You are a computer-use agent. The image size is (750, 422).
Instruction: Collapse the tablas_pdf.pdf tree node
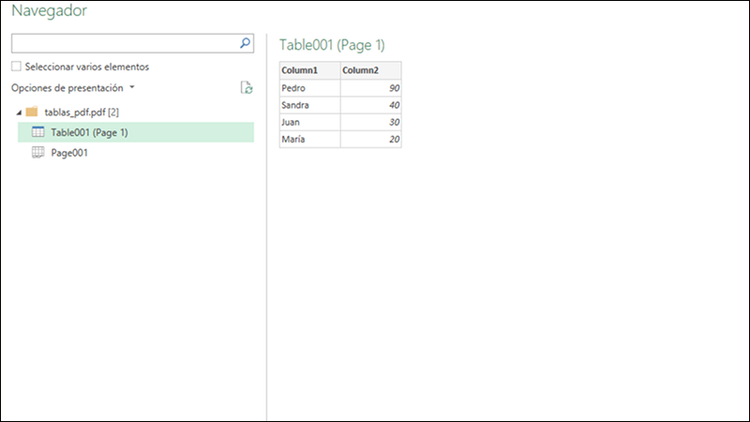click(x=19, y=111)
